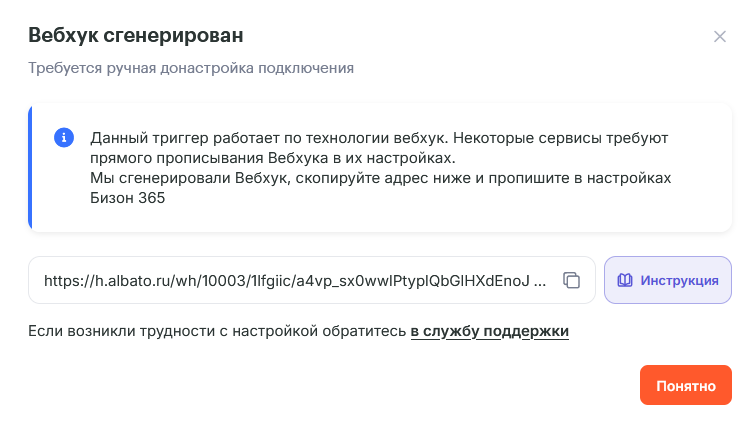
Task: Click the line "прямого прописывания Вебхука в их настройках"
Action: pyautogui.click(x=272, y=158)
